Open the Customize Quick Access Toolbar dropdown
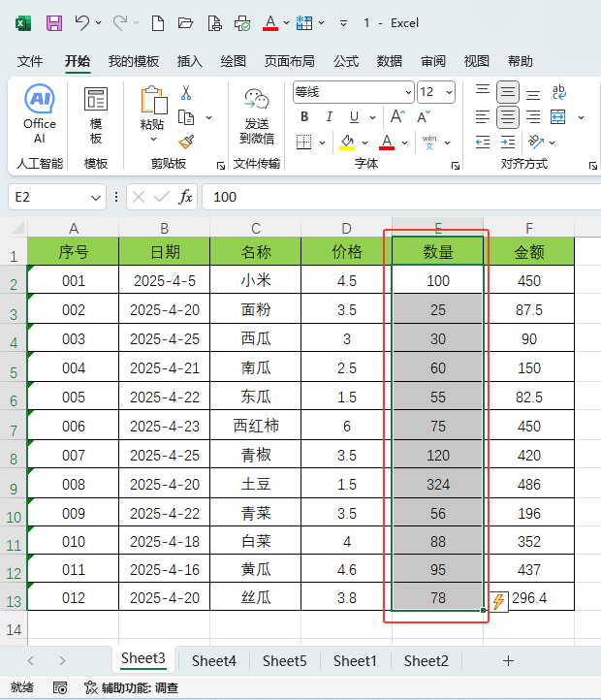Image resolution: width=601 pixels, height=700 pixels. coord(343,22)
